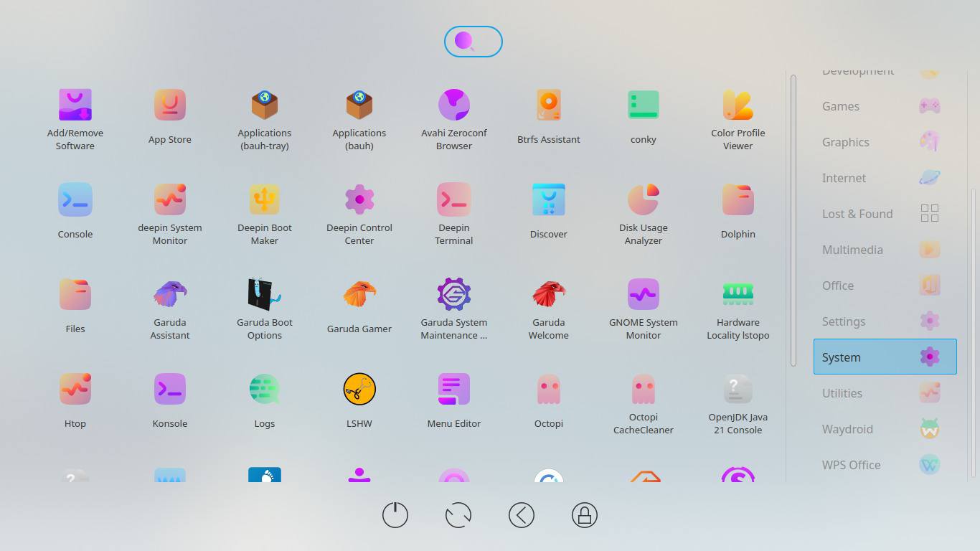This screenshot has width=980, height=551.
Task: Launch Htop
Action: click(75, 402)
